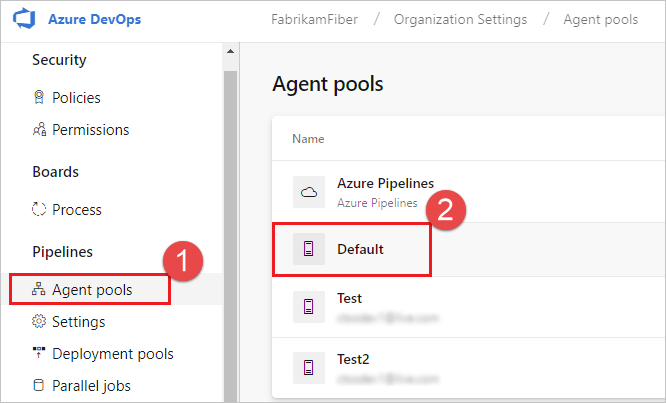Click the Settings gear icon under Pipelines

[40, 322]
